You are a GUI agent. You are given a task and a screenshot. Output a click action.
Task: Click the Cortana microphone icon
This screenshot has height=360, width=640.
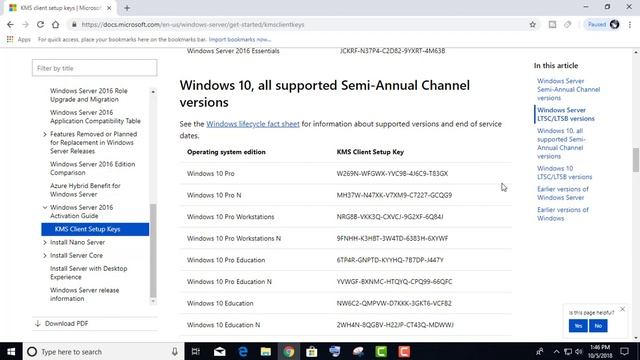coord(174,351)
